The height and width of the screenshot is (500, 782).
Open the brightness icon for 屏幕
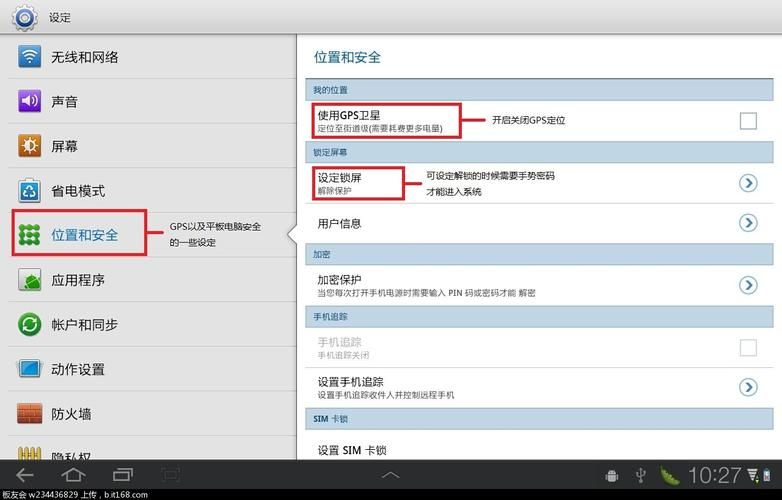(30, 146)
